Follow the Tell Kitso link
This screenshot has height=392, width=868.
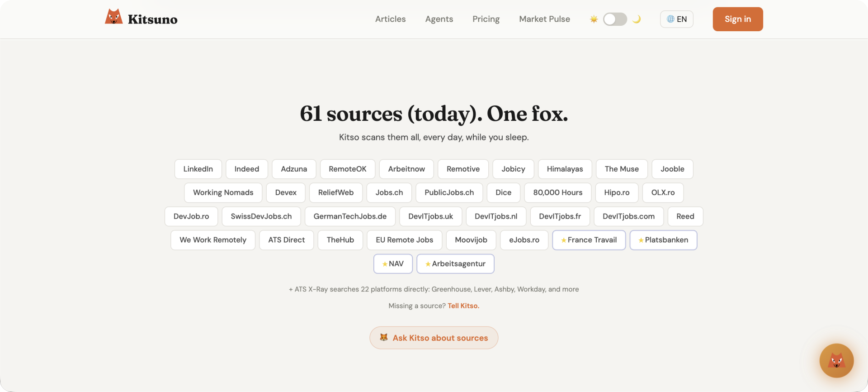pyautogui.click(x=463, y=306)
